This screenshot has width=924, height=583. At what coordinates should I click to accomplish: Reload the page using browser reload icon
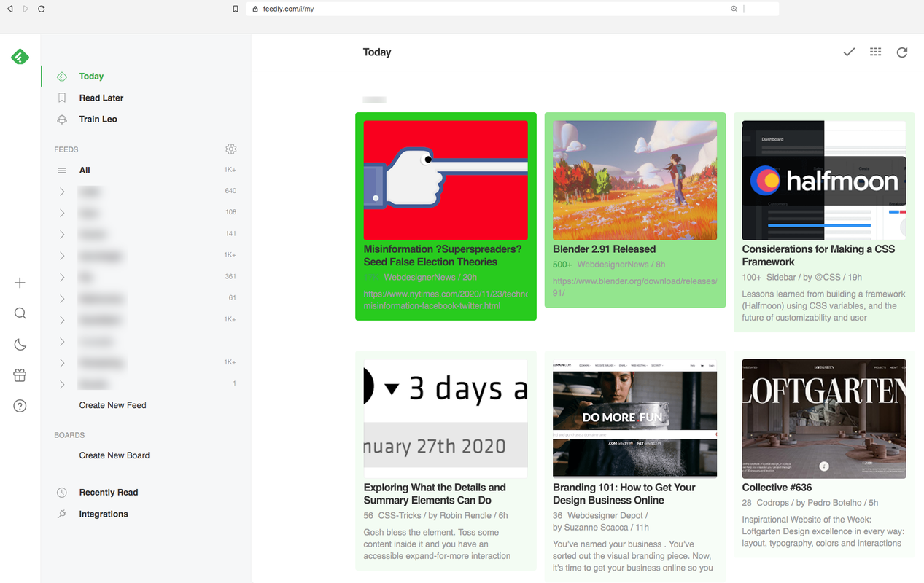(x=42, y=9)
